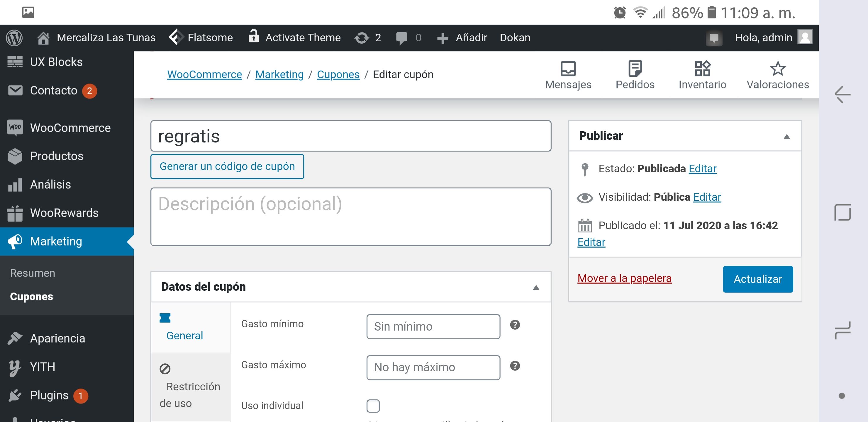Open the admin avatar profile menu

pyautogui.click(x=805, y=37)
